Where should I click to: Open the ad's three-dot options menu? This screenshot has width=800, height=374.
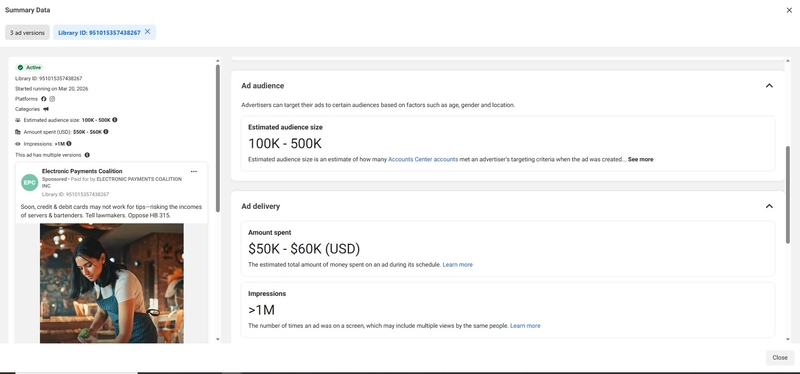[x=194, y=171]
